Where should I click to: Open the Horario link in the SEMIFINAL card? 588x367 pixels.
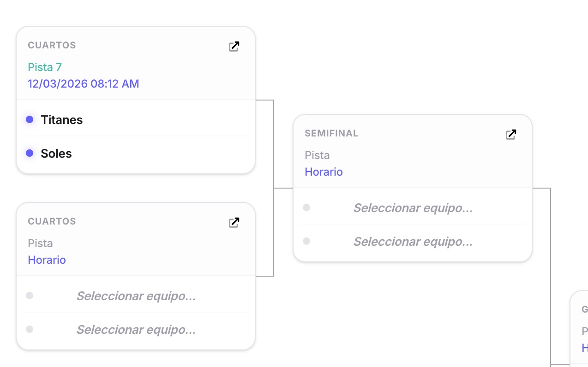click(x=324, y=172)
